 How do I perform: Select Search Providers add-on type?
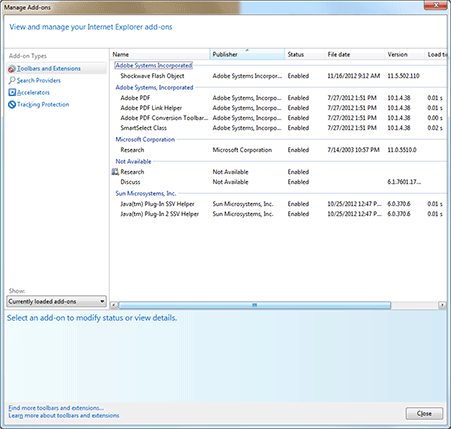[x=39, y=80]
